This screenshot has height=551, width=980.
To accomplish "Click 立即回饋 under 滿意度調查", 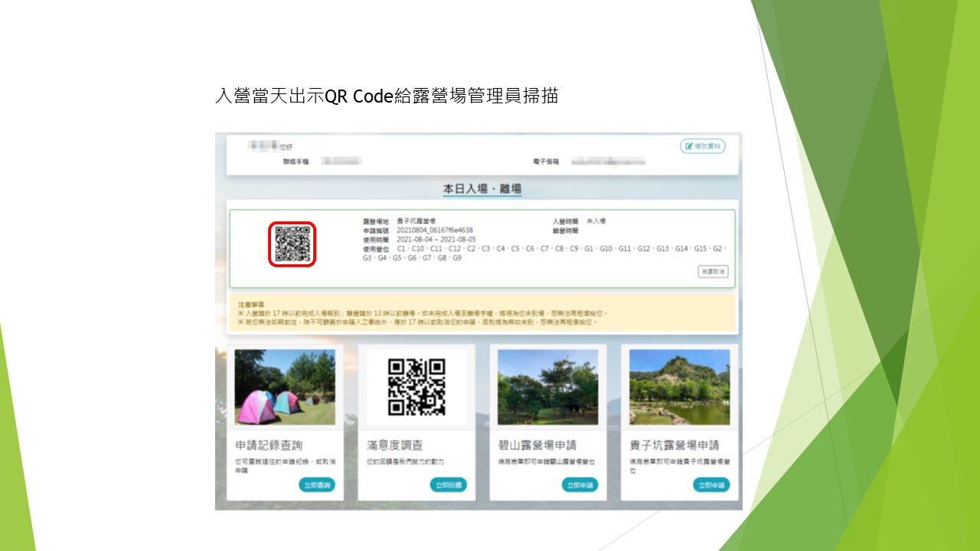I will click(449, 484).
